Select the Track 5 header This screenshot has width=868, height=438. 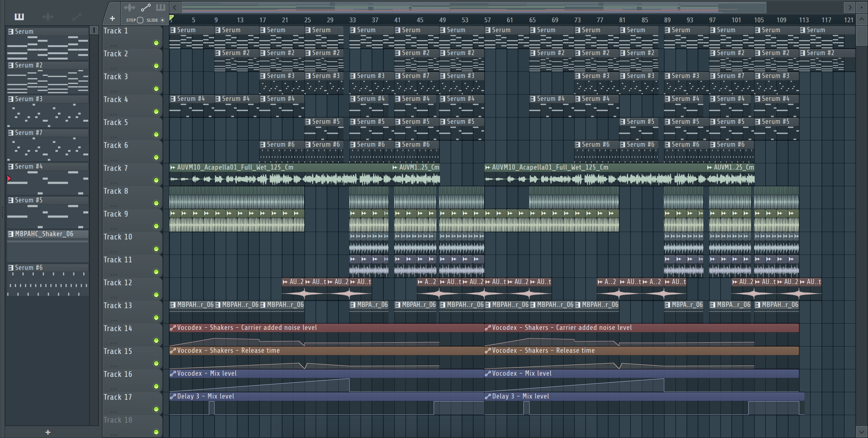pos(132,128)
